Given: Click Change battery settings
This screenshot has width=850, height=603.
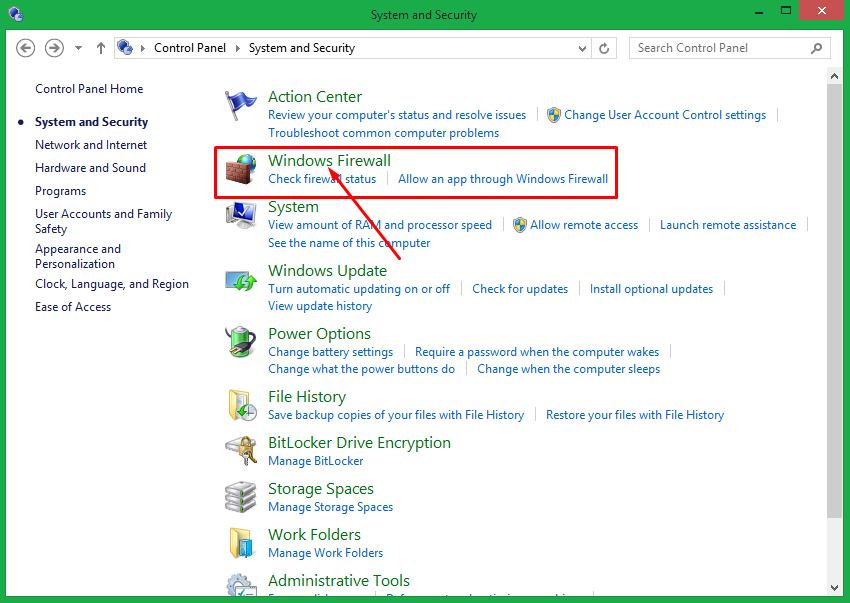Looking at the screenshot, I should click(331, 352).
